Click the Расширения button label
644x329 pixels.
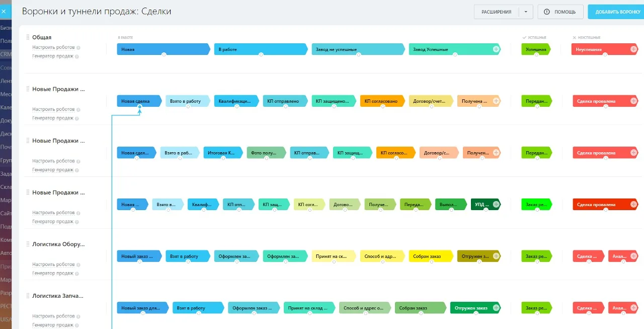[x=497, y=12]
